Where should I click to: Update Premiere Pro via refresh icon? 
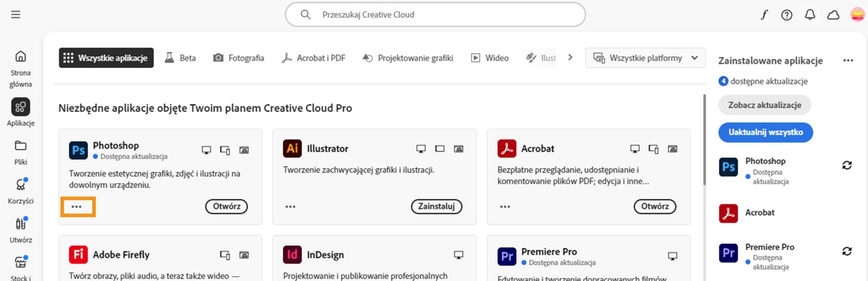coord(847,251)
